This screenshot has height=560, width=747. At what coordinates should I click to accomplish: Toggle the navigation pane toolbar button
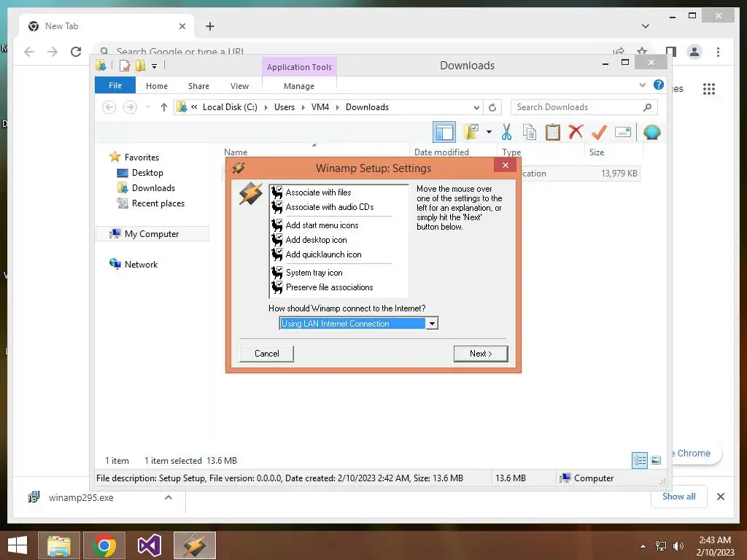[444, 132]
